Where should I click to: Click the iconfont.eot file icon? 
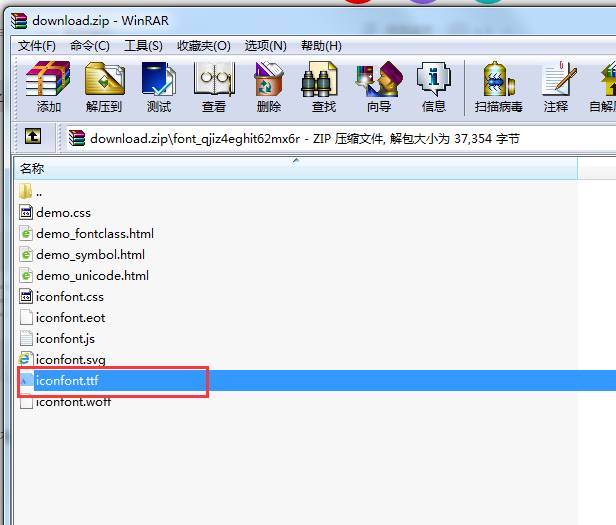click(26, 318)
